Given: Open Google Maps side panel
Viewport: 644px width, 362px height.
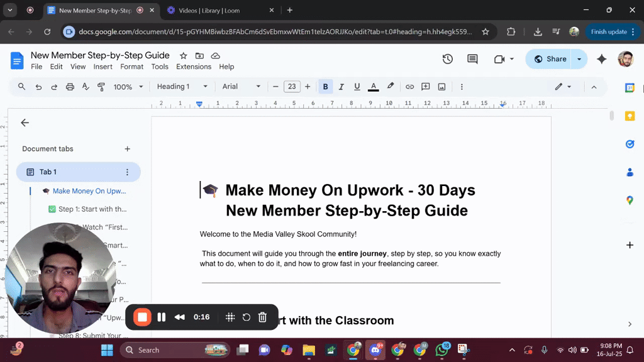Looking at the screenshot, I should [x=630, y=200].
